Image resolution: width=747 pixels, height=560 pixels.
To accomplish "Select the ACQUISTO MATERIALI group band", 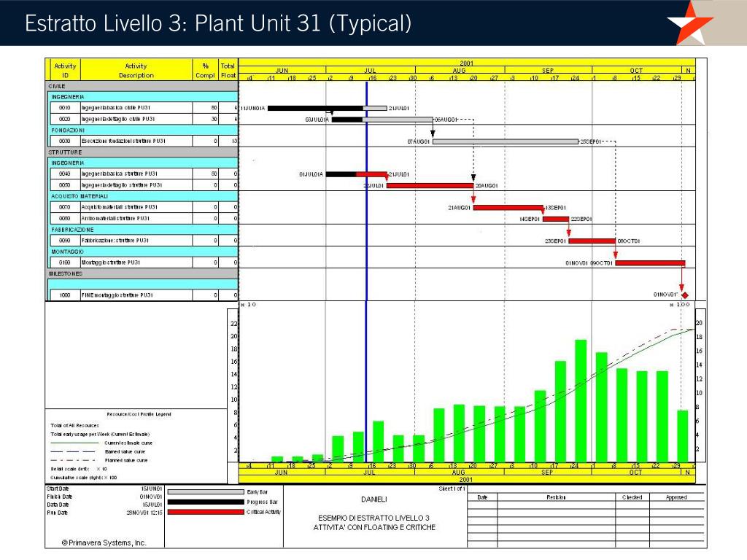I will 144,196.
